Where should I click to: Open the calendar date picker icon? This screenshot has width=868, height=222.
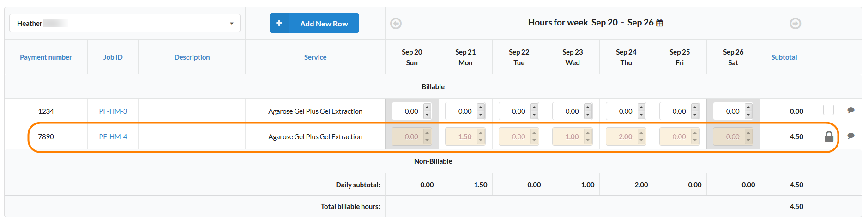pos(659,23)
